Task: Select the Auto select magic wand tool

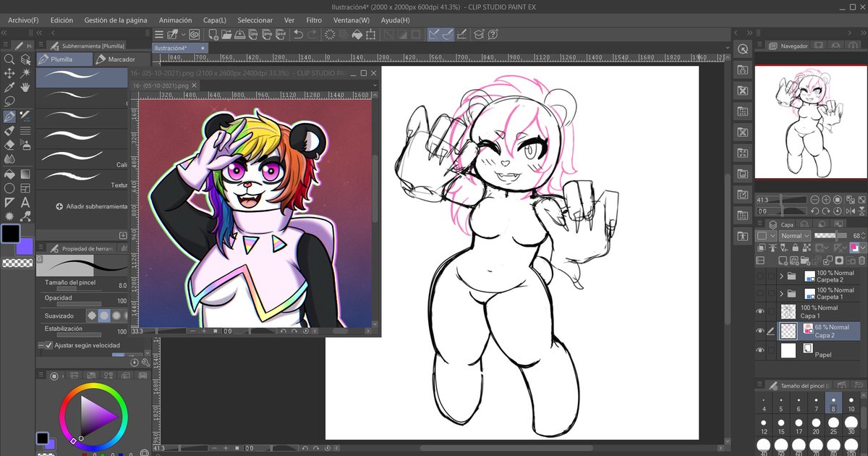Action: point(25,73)
